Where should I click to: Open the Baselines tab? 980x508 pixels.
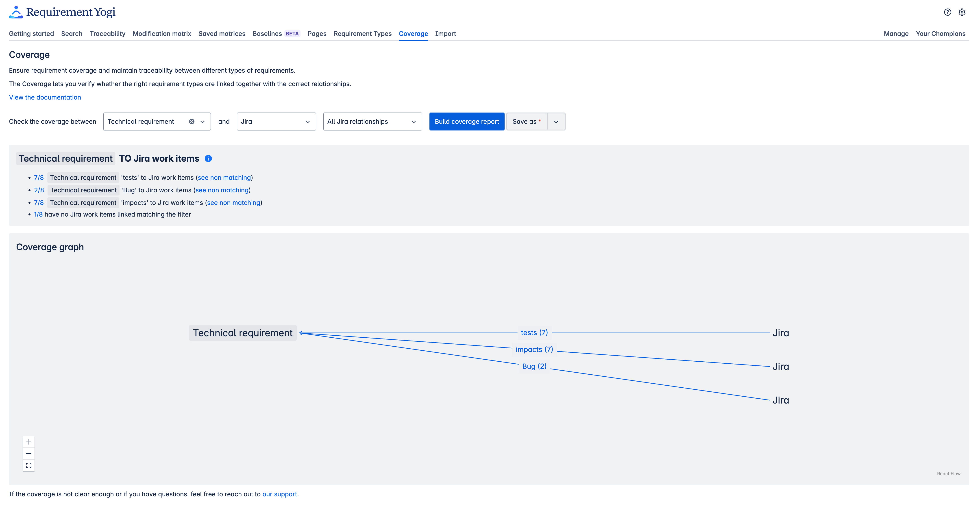tap(267, 33)
